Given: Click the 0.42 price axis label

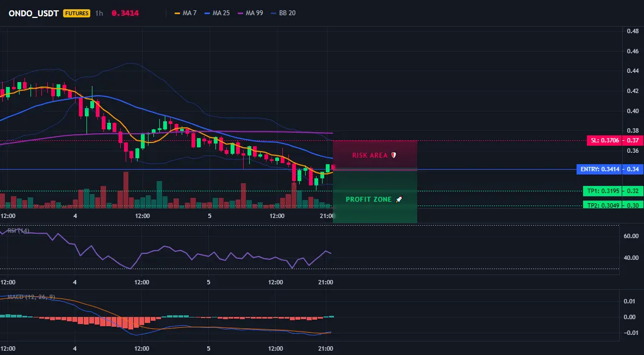Looking at the screenshot, I should (633, 91).
